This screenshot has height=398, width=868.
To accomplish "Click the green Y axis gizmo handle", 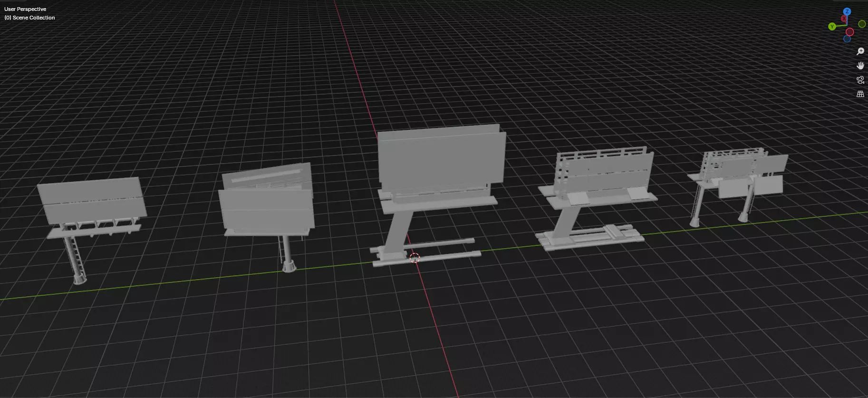I will click(832, 27).
